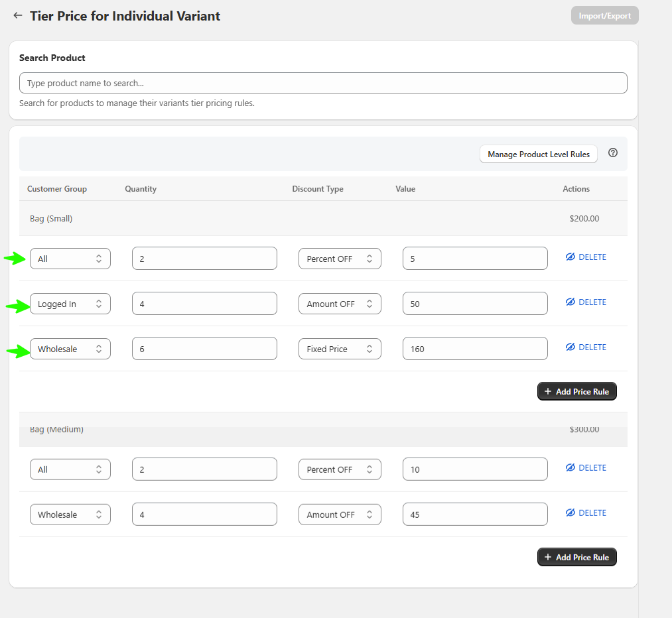Click quantity field of Bag (Small) All rule
Image resolution: width=672 pixels, height=618 pixels.
[x=204, y=259]
